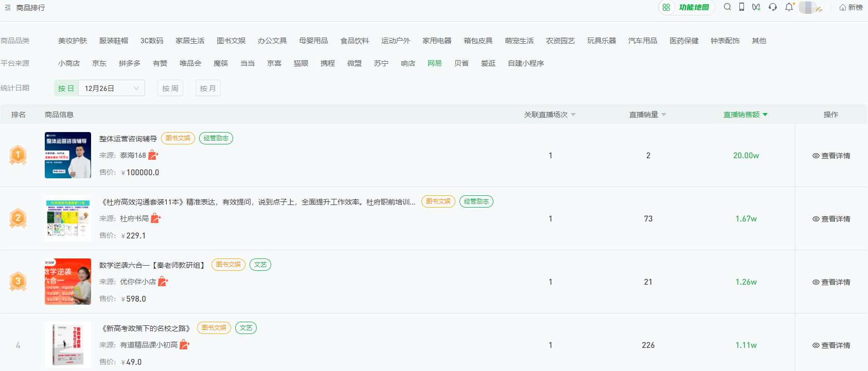Click the shop bag icon next to 泰海168
The image size is (868, 371).
pos(153,155)
